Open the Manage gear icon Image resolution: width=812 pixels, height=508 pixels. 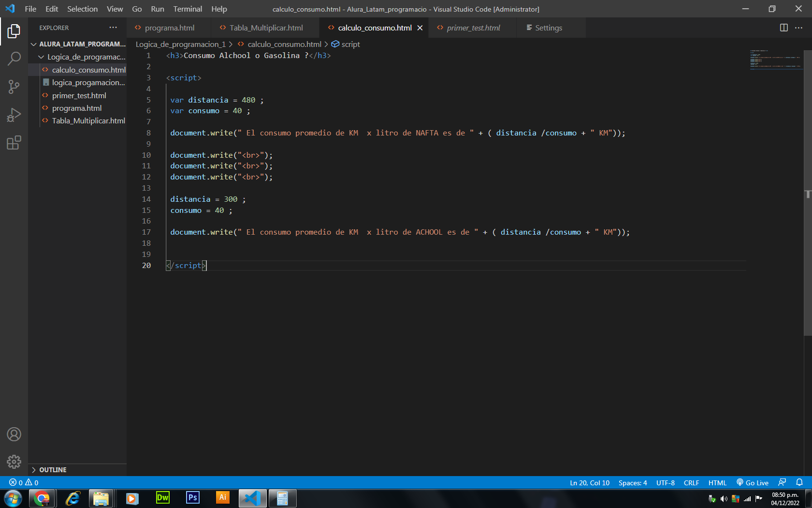[14, 462]
